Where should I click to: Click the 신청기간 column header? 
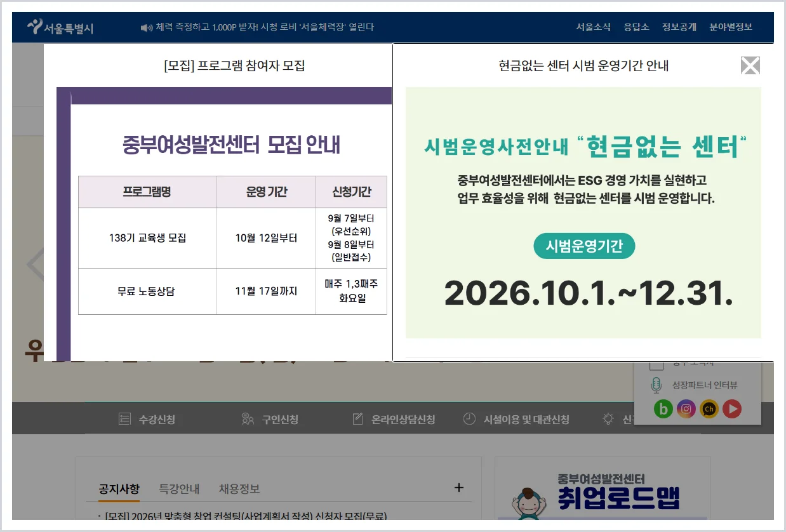[351, 192]
